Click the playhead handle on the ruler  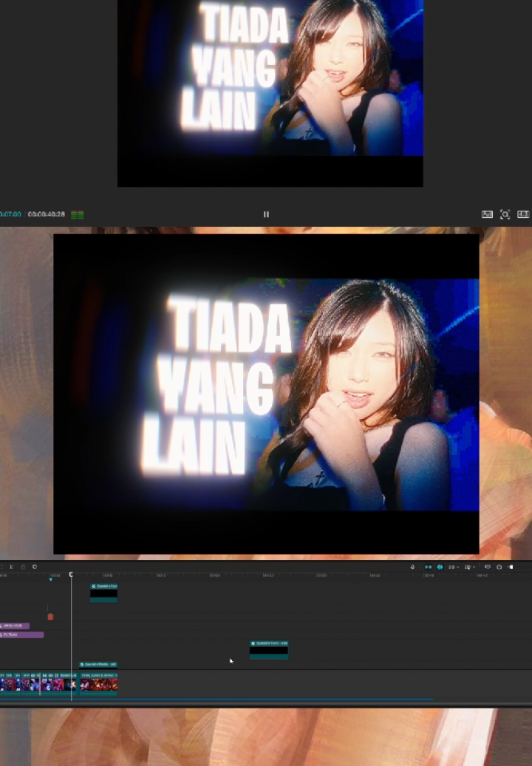coord(71,575)
